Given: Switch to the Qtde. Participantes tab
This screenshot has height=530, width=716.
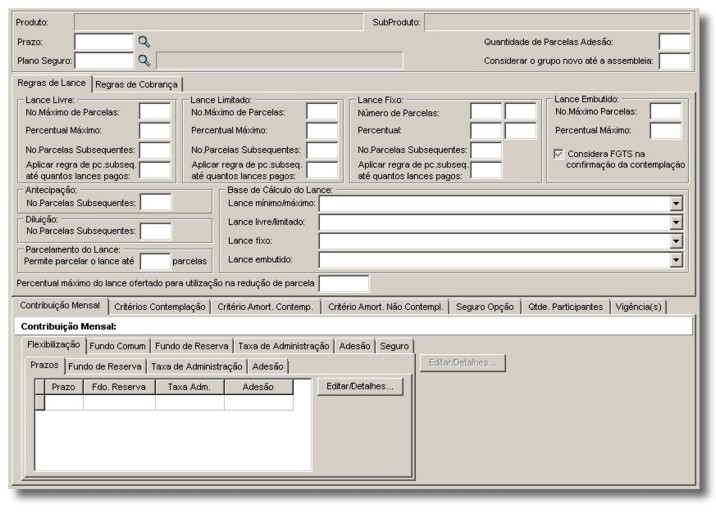Looking at the screenshot, I should (x=565, y=307).
